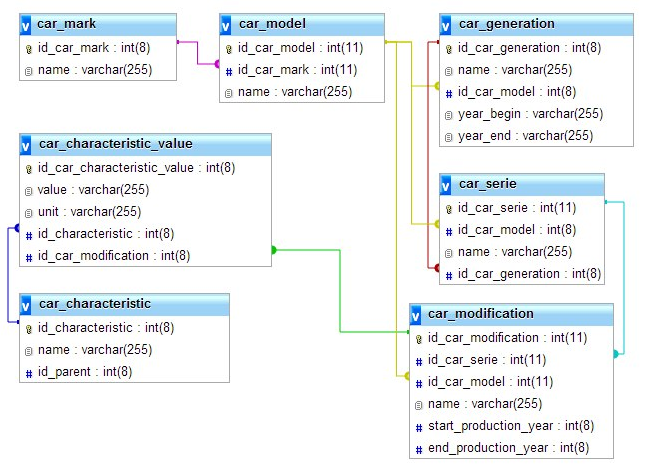Viewport: 647px width, 474px height.
Task: Click the car_characteristic_value table's V icon
Action: pos(27,144)
